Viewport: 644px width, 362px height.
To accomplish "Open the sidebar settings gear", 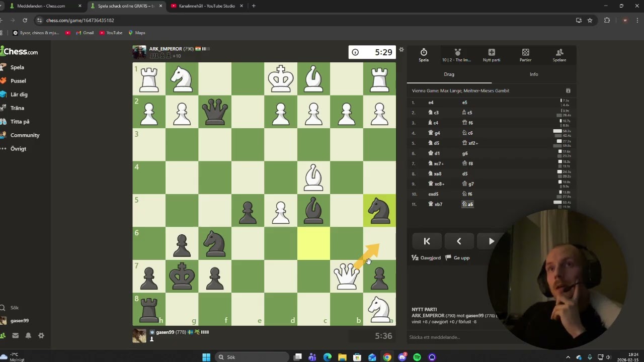I will (x=41, y=335).
